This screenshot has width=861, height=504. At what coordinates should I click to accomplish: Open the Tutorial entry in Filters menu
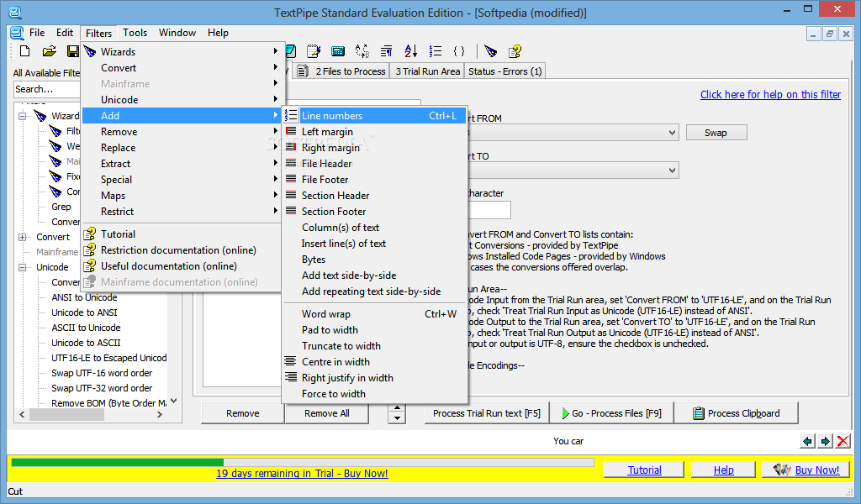pos(182,234)
